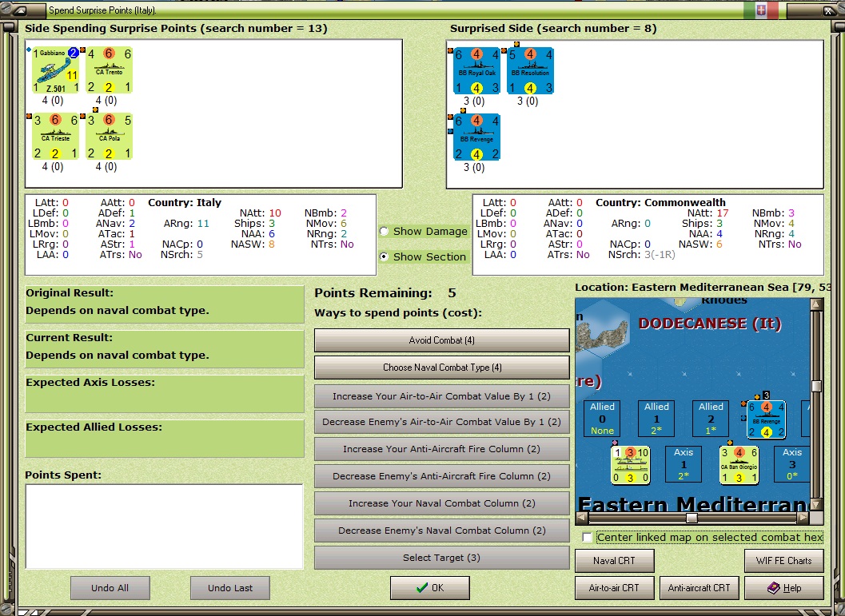
Task: Click the Allied 1 sea box section
Action: click(x=656, y=419)
